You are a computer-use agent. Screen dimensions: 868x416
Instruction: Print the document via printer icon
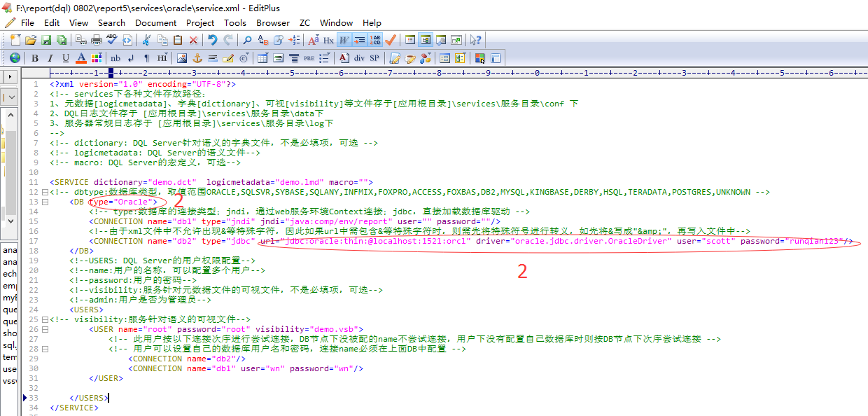pos(97,40)
